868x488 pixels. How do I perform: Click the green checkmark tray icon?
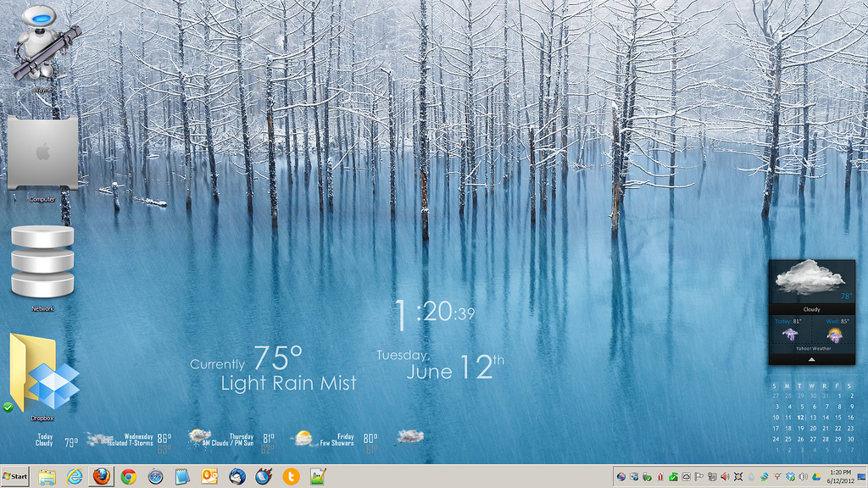pos(673,477)
